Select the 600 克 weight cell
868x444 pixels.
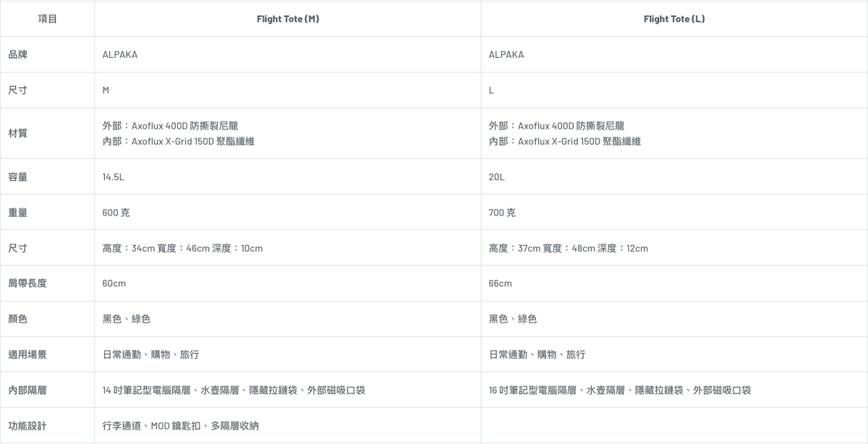(x=116, y=213)
